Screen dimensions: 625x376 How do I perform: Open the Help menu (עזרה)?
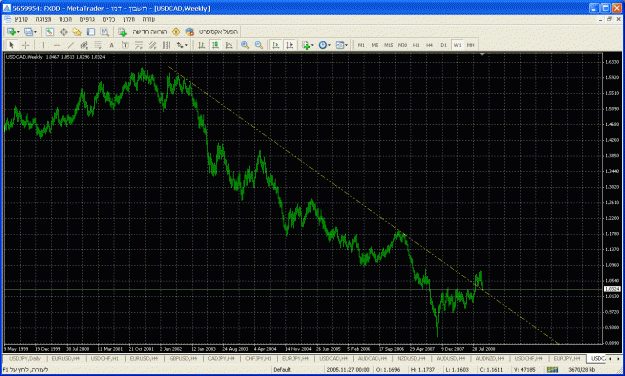(x=149, y=19)
